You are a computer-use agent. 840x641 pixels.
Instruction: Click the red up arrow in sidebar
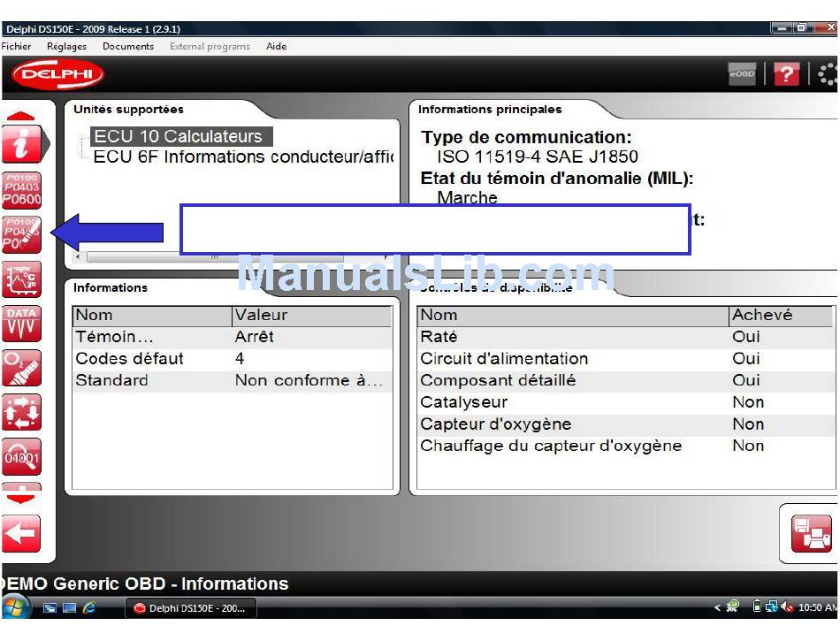click(21, 116)
